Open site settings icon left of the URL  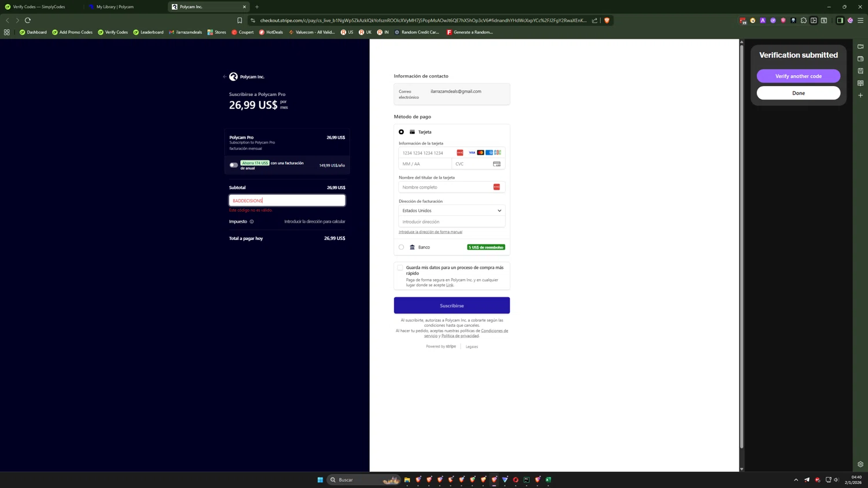tap(253, 20)
